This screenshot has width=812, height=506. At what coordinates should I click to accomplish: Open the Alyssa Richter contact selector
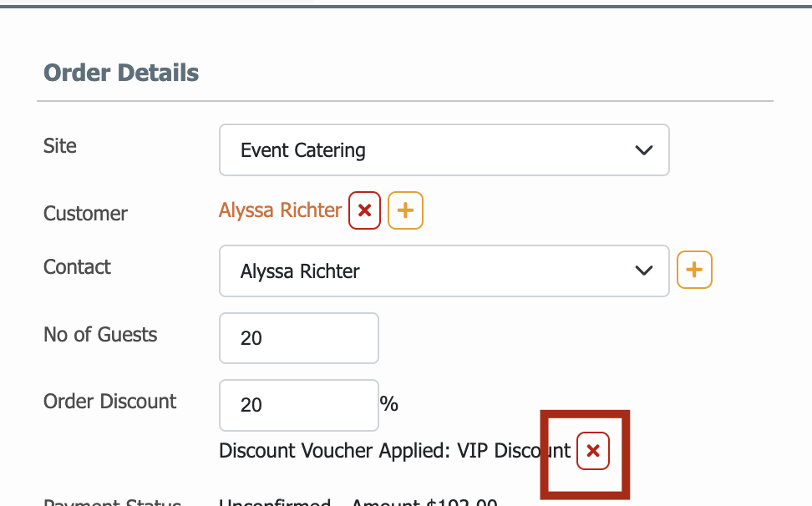444,271
